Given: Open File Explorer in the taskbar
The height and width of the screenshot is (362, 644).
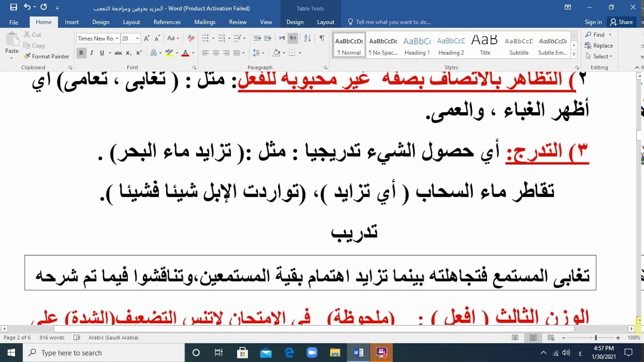Looking at the screenshot, I should (x=335, y=352).
